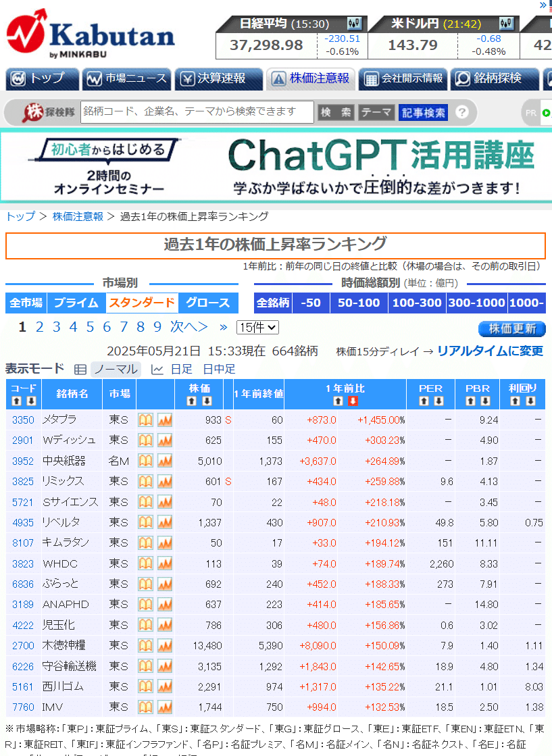Open the 市場ニュース menu tab
The height and width of the screenshot is (756, 552).
point(126,78)
